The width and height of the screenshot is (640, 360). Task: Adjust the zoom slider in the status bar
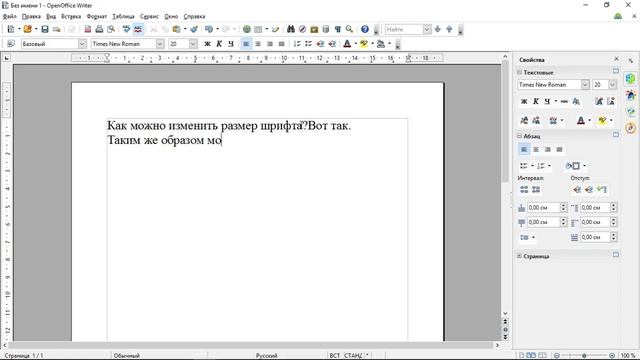[584, 356]
